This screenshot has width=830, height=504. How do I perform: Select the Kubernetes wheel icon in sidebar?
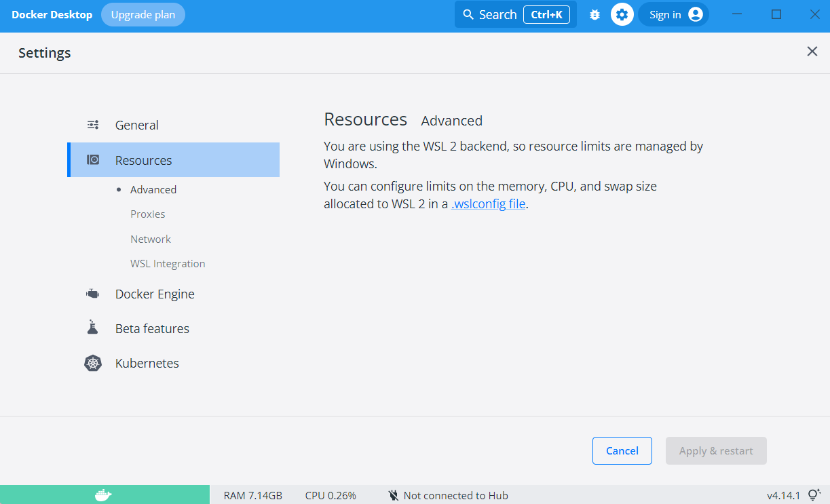point(92,363)
